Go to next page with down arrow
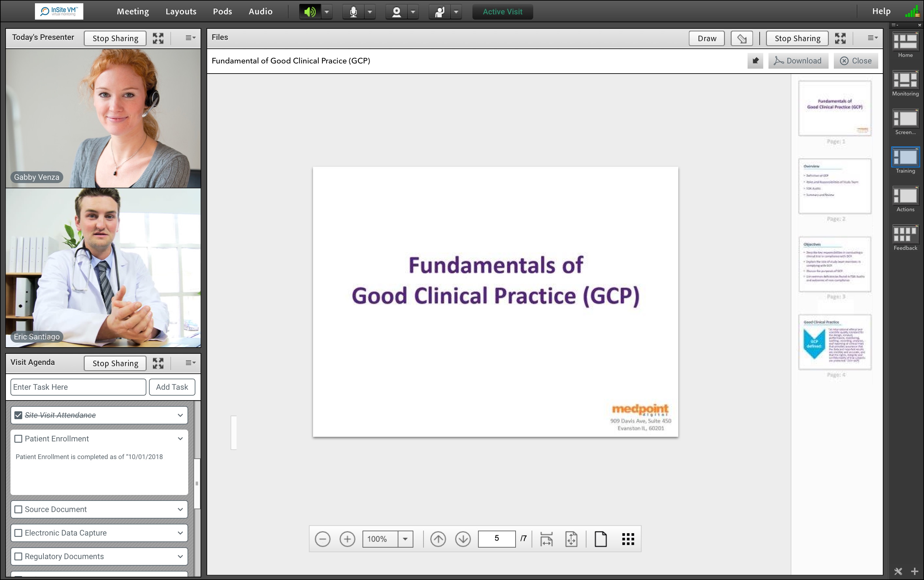Screen dimensions: 924x580 (x=463, y=539)
